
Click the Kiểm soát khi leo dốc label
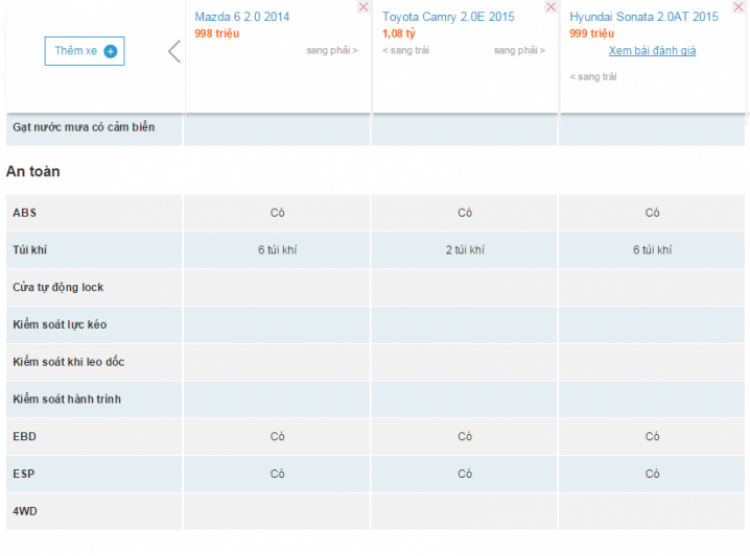coord(68,362)
